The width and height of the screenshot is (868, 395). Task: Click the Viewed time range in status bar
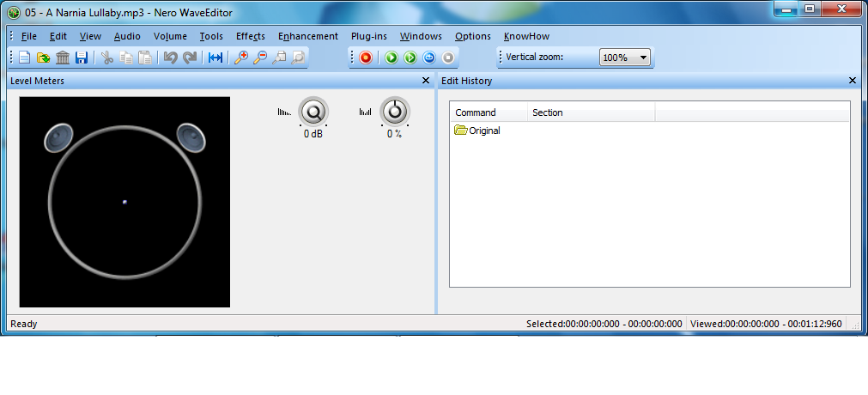tap(766, 324)
